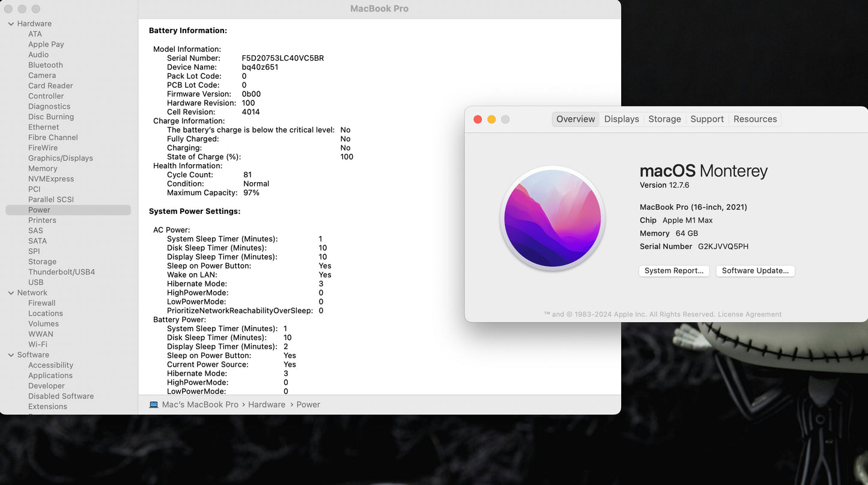Image resolution: width=868 pixels, height=485 pixels.
Task: Click Power in the path bar
Action: click(308, 405)
